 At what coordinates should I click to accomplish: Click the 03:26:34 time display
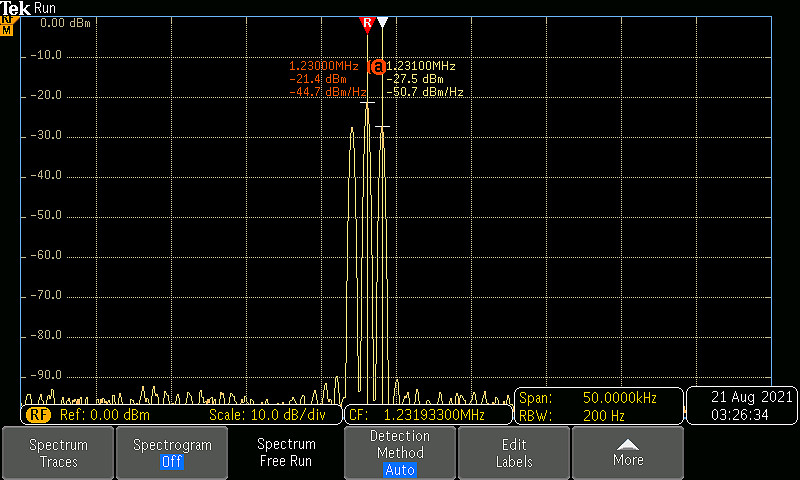740,415
